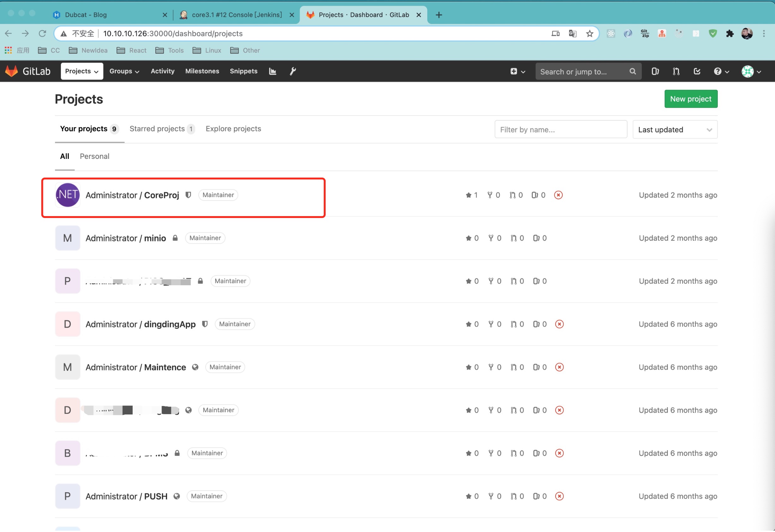775x532 pixels.
Task: Click the address bar URL
Action: coord(173,33)
